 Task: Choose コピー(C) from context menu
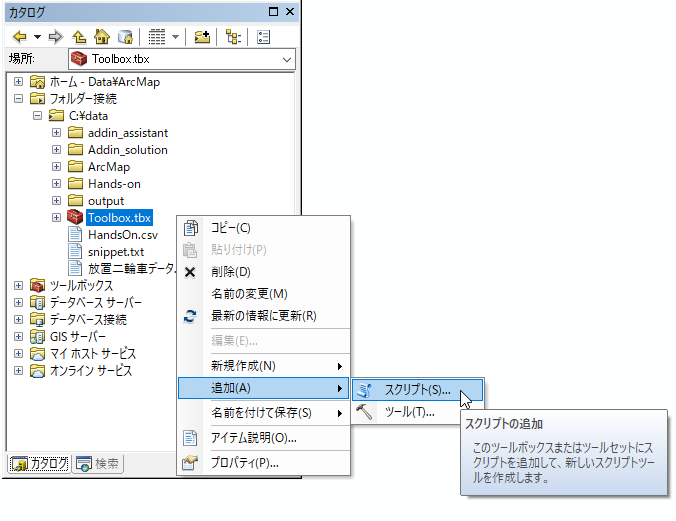263,228
